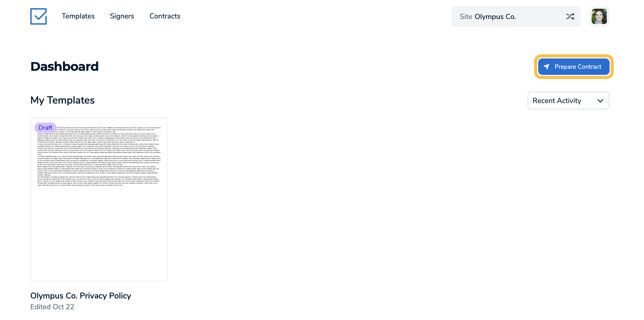Click the shuffle site switcher icon
The height and width of the screenshot is (320, 644).
pos(570,16)
